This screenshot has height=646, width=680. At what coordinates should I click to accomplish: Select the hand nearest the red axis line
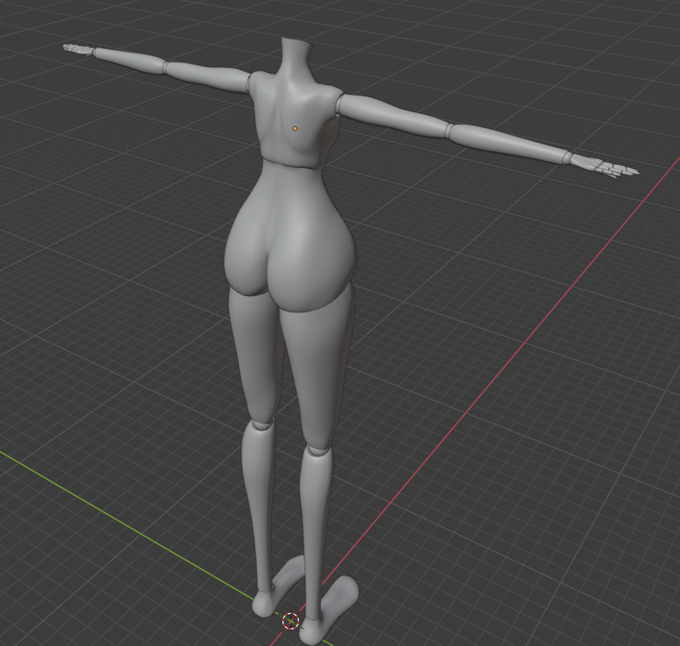[605, 166]
